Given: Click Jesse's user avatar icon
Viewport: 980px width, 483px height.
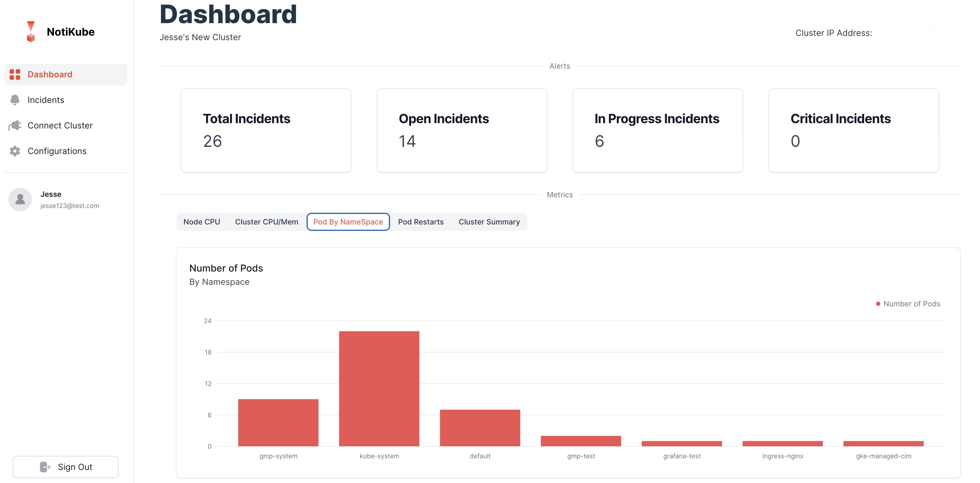Looking at the screenshot, I should pos(20,199).
